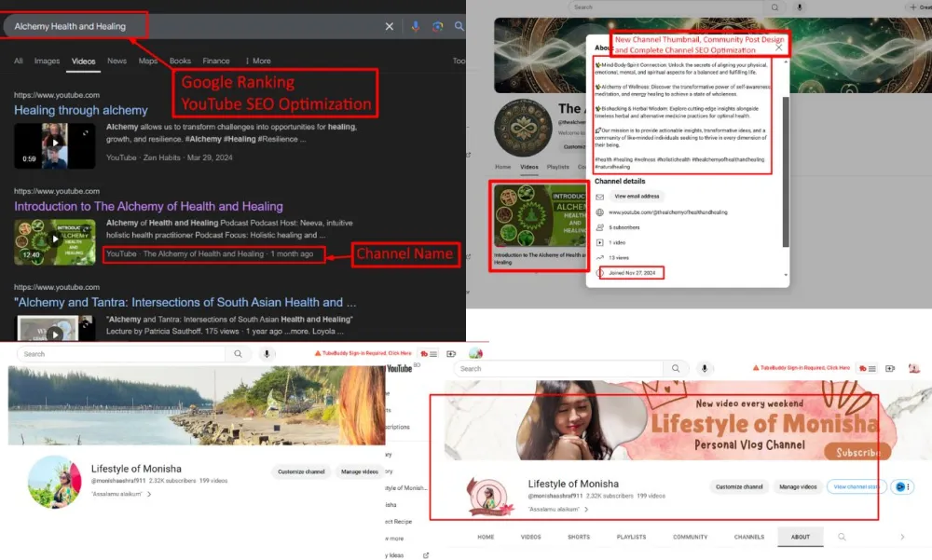Viewport: 932px width, 560px height.
Task: Open Google Lens image search
Action: click(x=437, y=26)
